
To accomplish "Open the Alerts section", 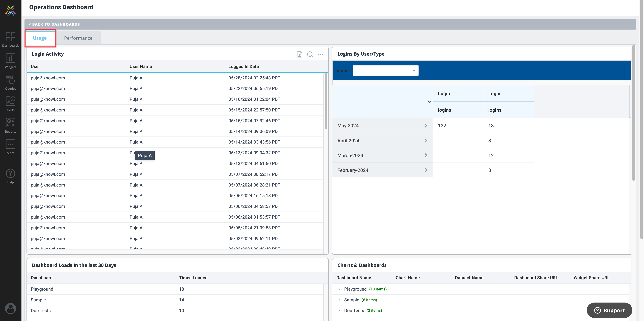I will point(11,103).
